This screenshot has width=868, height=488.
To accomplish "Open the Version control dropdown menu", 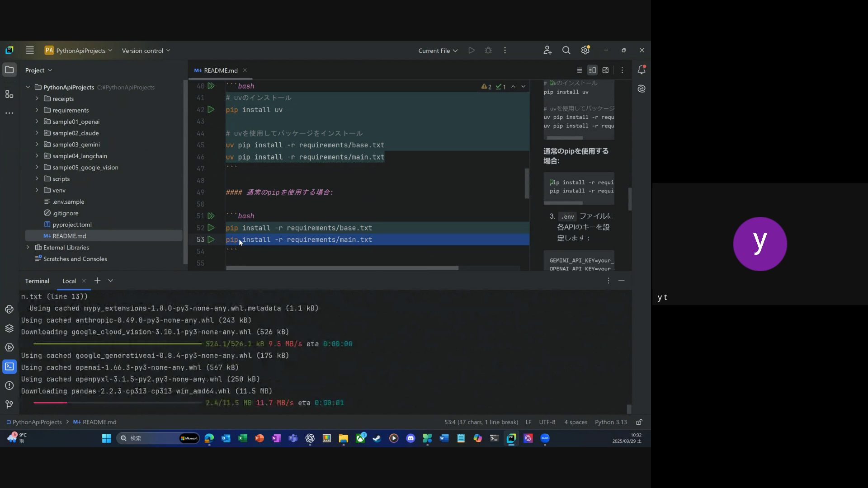I will [146, 51].
